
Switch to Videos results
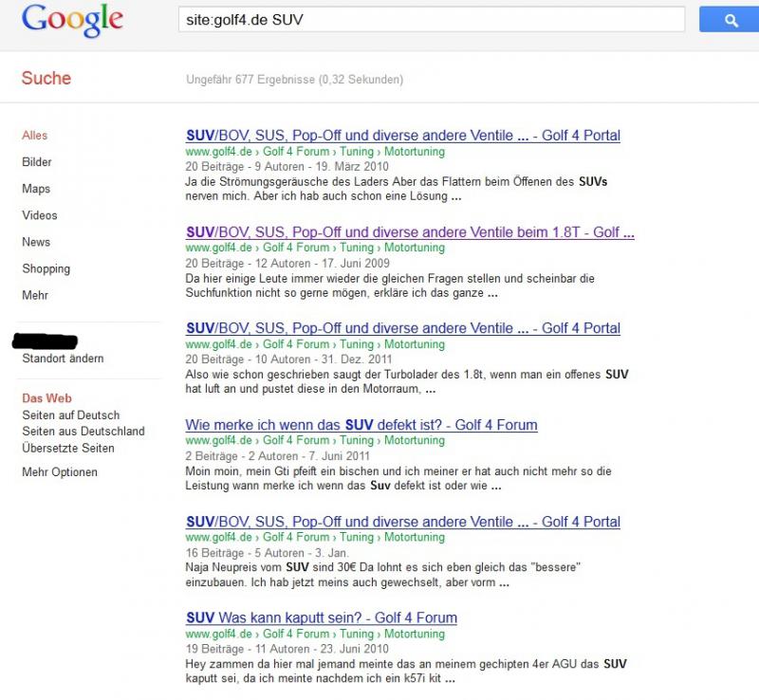click(40, 215)
